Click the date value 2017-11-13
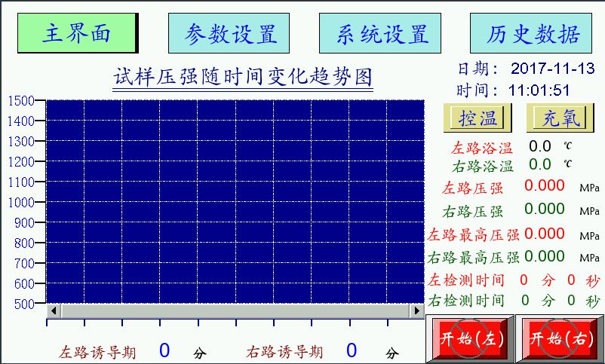Screen dimensions: 605x364 552,69
